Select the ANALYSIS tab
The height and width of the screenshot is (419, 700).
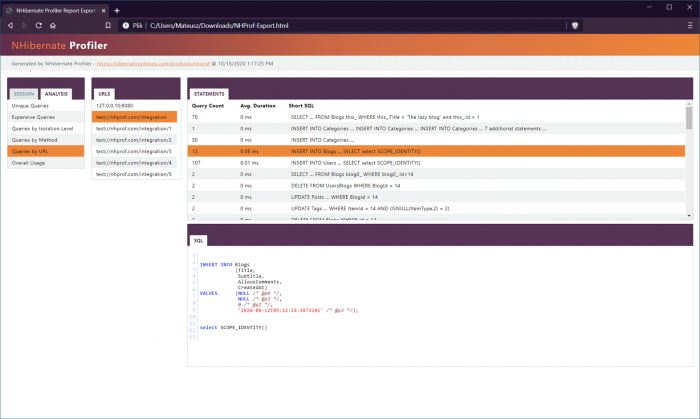click(x=56, y=94)
